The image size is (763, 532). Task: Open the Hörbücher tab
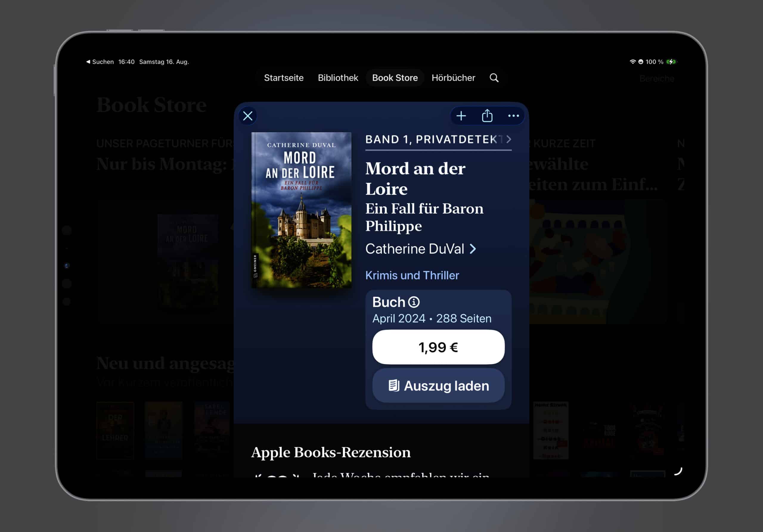453,78
